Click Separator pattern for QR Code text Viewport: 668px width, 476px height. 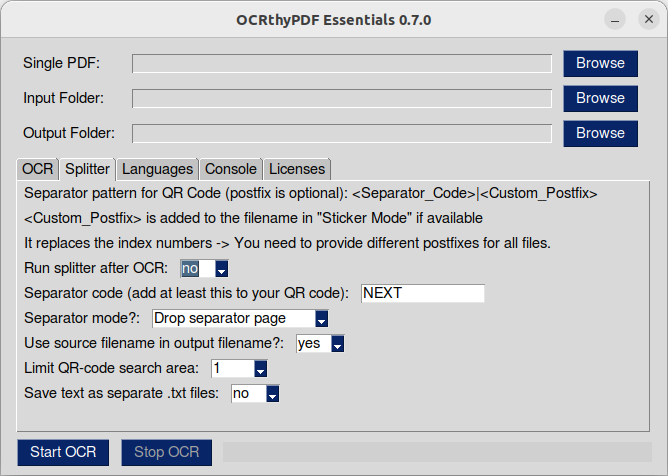[x=311, y=193]
